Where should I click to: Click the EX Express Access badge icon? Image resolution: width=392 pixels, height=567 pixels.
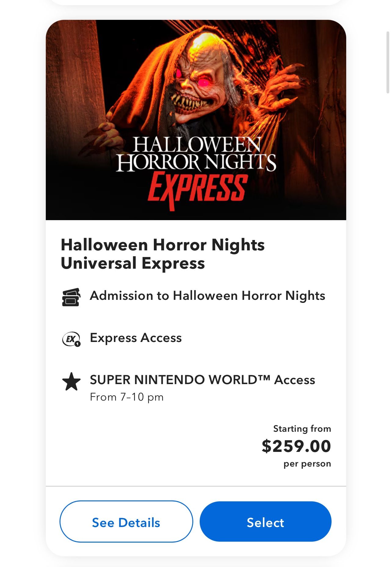[71, 338]
